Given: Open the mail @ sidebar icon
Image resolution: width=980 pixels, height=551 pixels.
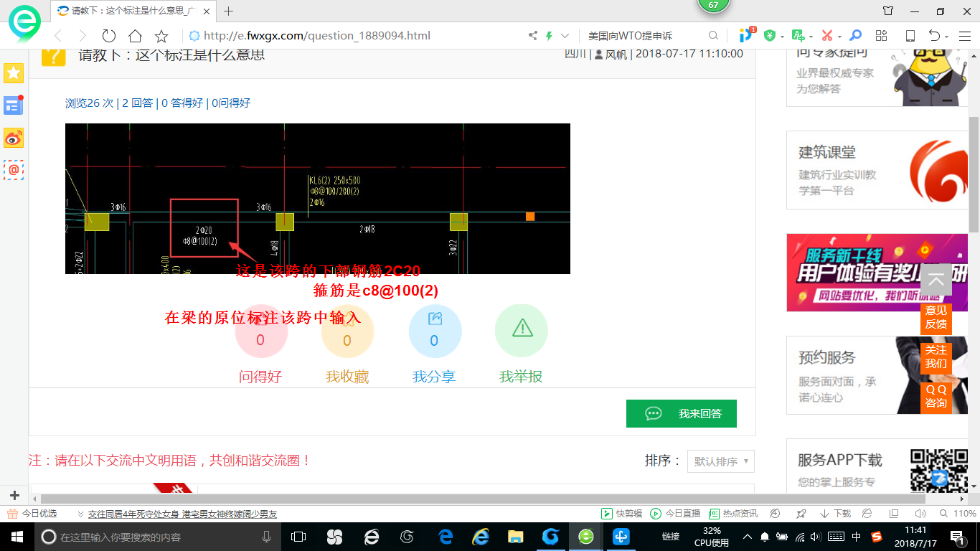Looking at the screenshot, I should 14,170.
